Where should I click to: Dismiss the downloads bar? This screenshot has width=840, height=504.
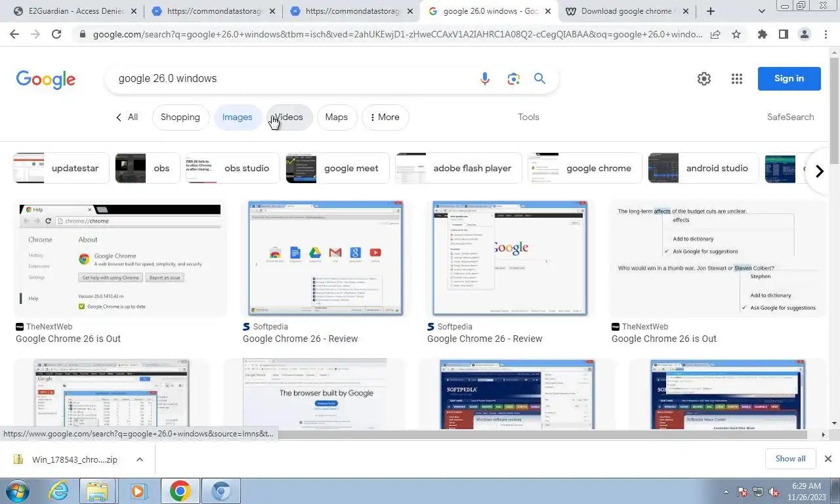[828, 459]
